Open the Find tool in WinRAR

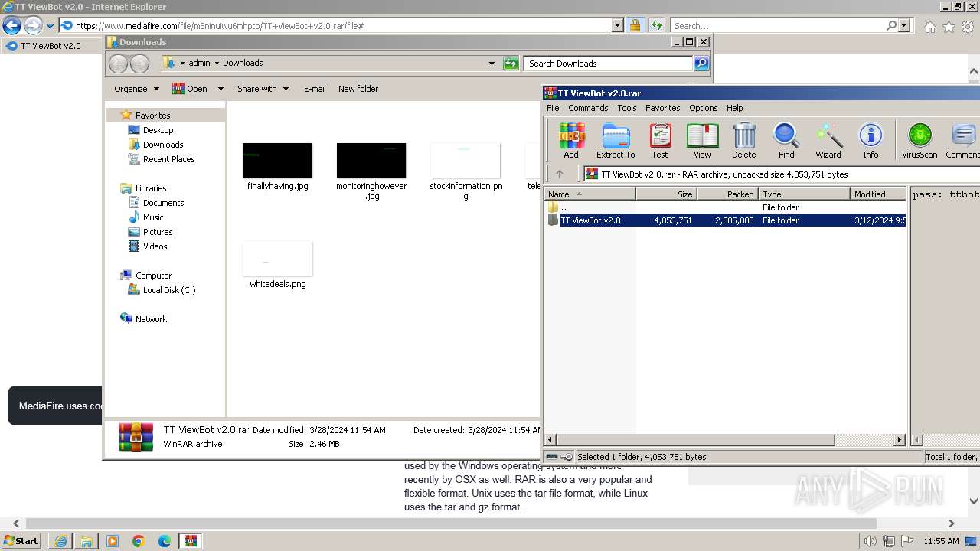786,141
